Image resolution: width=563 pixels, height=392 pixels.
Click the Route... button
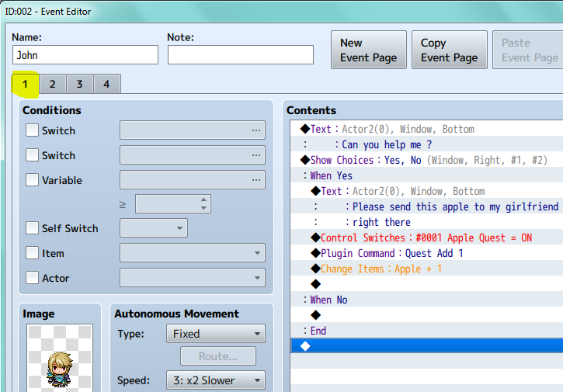pyautogui.click(x=218, y=356)
